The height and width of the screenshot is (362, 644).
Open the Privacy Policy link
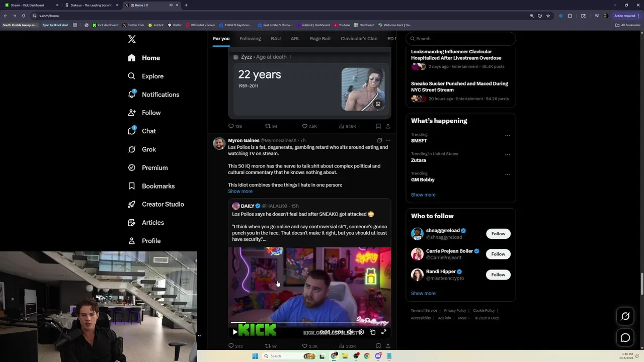point(455,311)
